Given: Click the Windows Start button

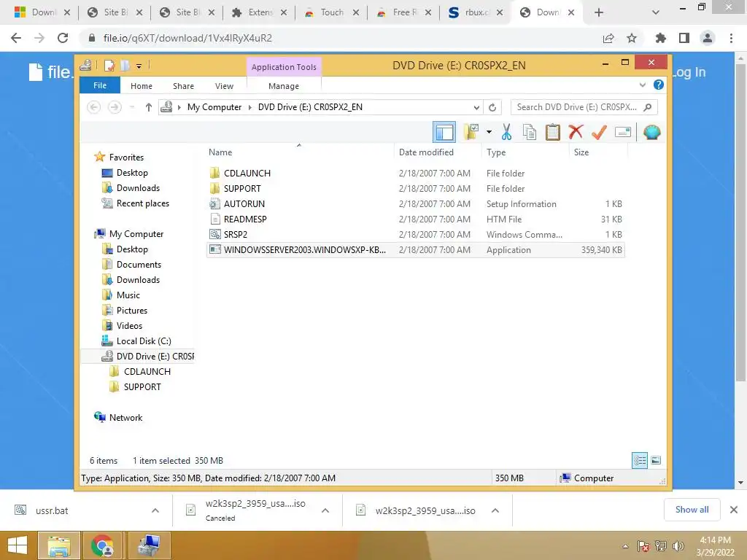Looking at the screenshot, I should 18,545.
